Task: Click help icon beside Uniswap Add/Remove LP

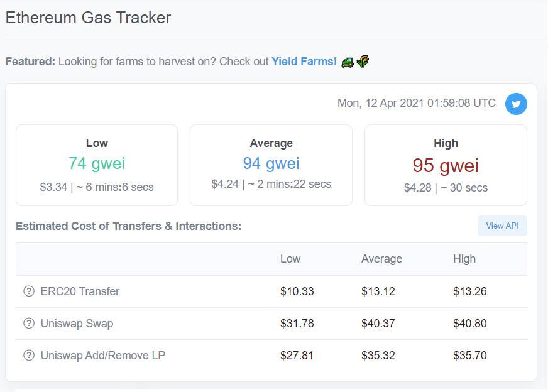Action: pos(28,356)
